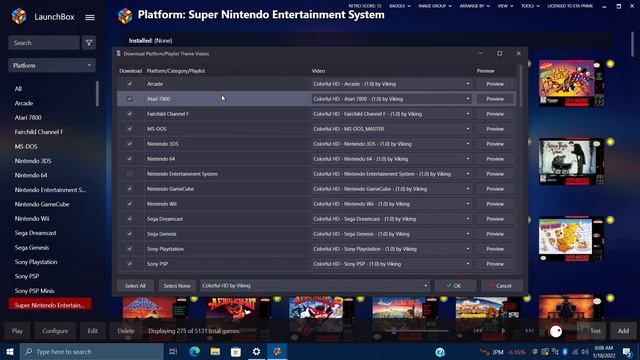The width and height of the screenshot is (640, 360).
Task: Toggle the Nintendo 64 download checkbox
Action: (x=130, y=159)
